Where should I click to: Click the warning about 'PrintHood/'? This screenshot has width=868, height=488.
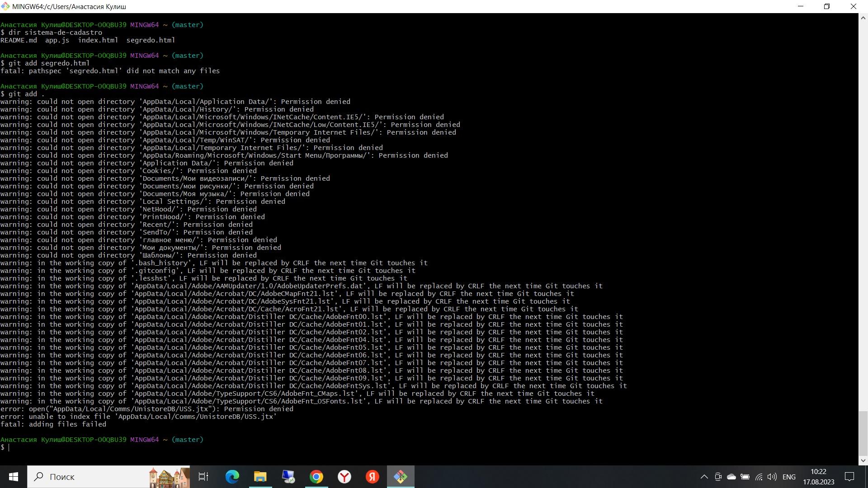click(x=132, y=217)
